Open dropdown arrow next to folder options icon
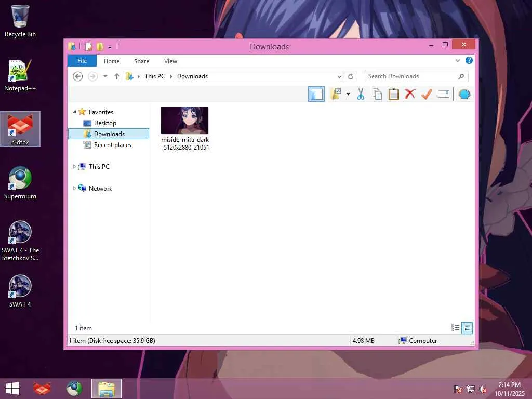This screenshot has height=399, width=532. (348, 94)
